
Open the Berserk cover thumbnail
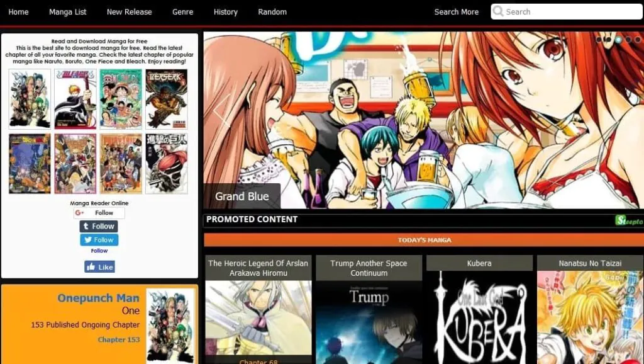[166, 99]
